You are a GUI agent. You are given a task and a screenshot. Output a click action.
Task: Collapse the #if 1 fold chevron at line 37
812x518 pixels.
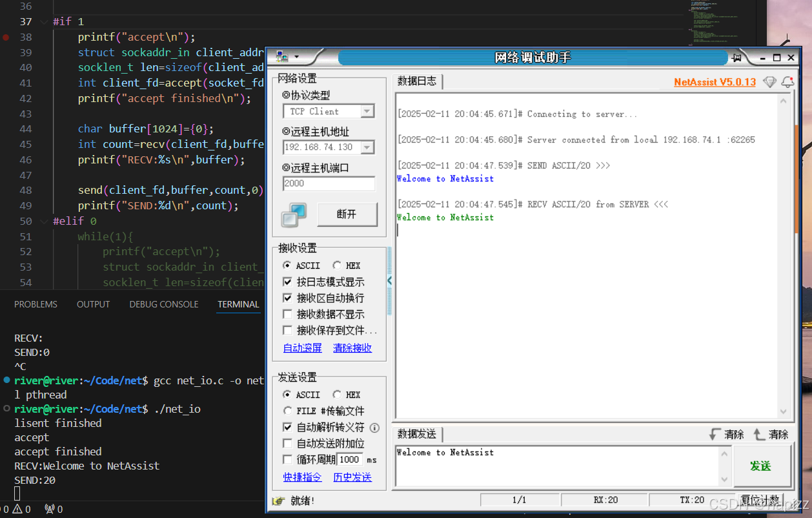coord(43,22)
